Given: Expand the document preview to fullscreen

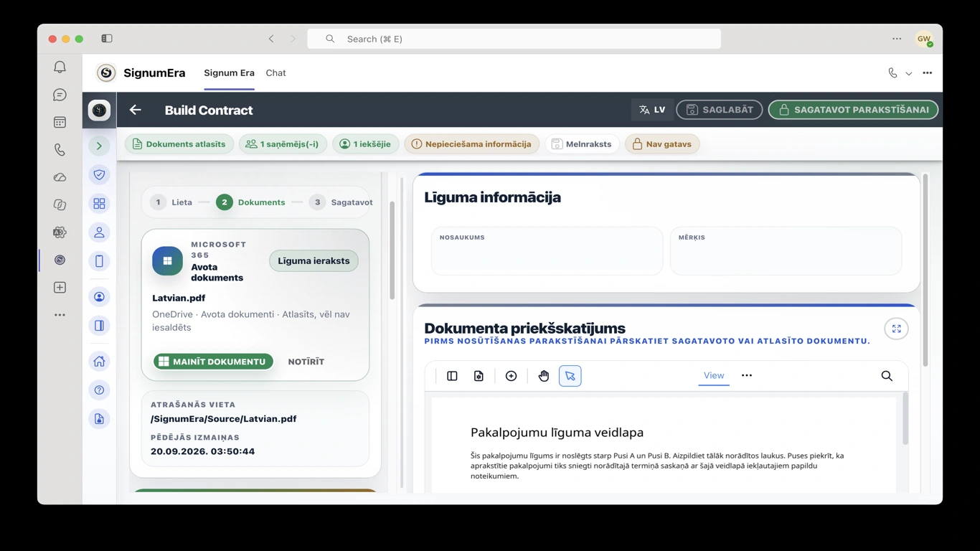Looking at the screenshot, I should coord(896,329).
